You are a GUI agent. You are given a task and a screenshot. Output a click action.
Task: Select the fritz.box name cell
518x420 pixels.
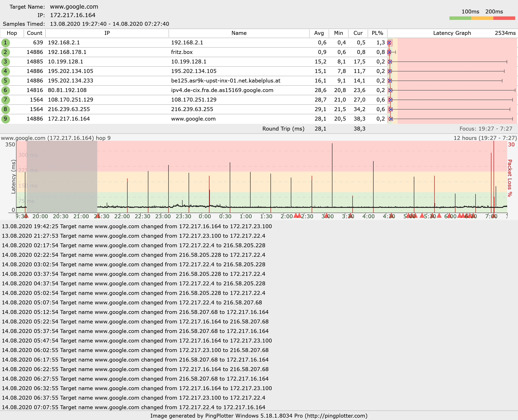click(182, 52)
